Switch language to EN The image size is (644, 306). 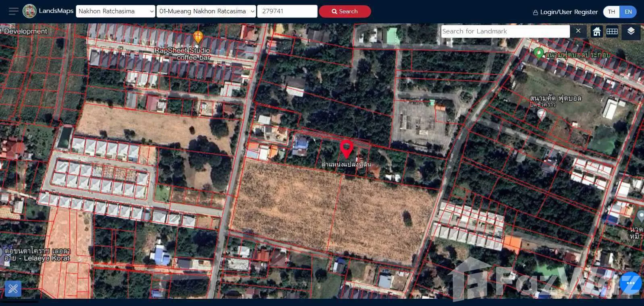point(628,12)
